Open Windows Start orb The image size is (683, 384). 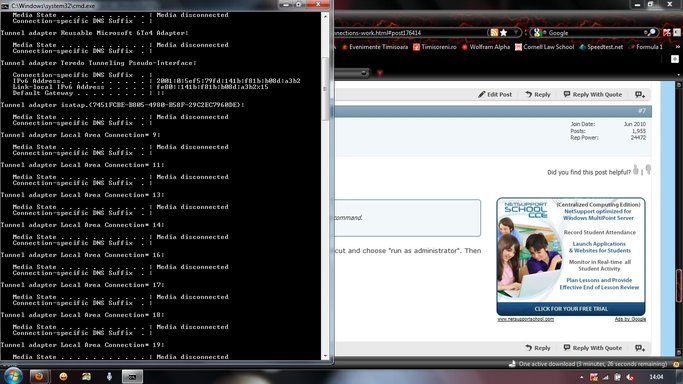coord(13,376)
